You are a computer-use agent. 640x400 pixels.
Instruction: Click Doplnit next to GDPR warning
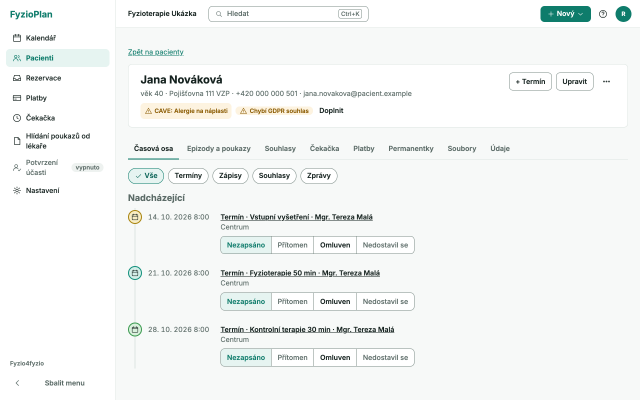pyautogui.click(x=331, y=111)
